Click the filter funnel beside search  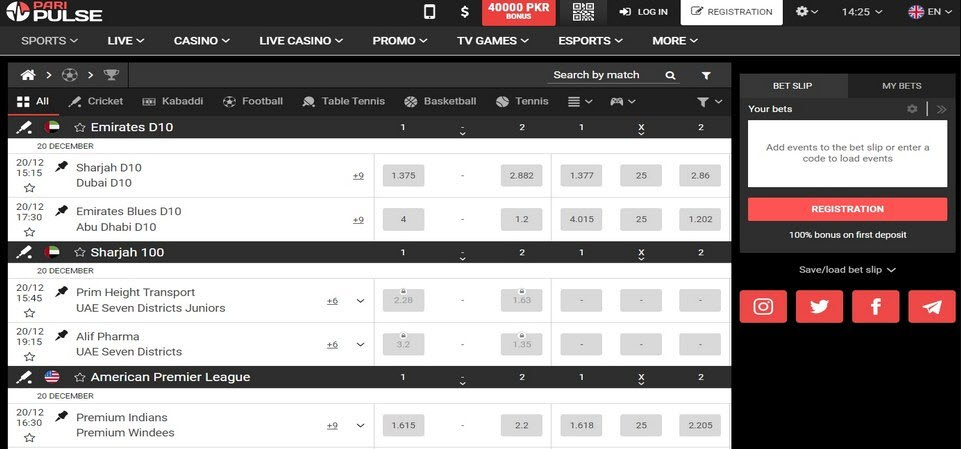point(706,75)
